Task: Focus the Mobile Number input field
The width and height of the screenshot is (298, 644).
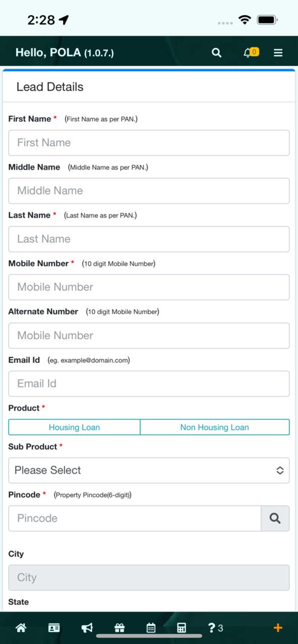Action: point(149,287)
